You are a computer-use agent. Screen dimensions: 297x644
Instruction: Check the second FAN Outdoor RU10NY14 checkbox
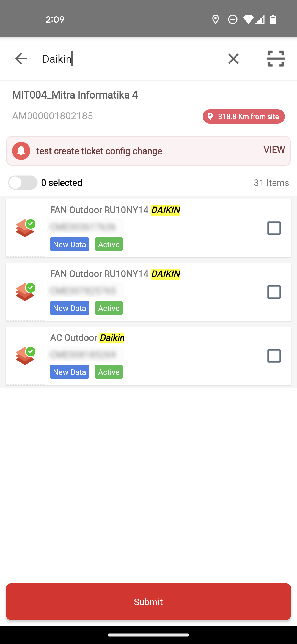pos(274,292)
